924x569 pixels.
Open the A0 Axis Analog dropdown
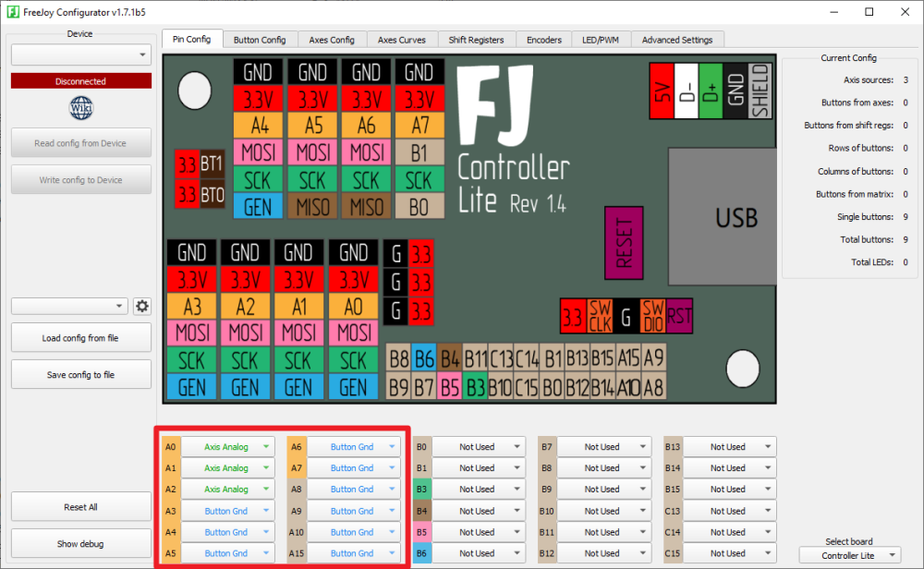(227, 447)
